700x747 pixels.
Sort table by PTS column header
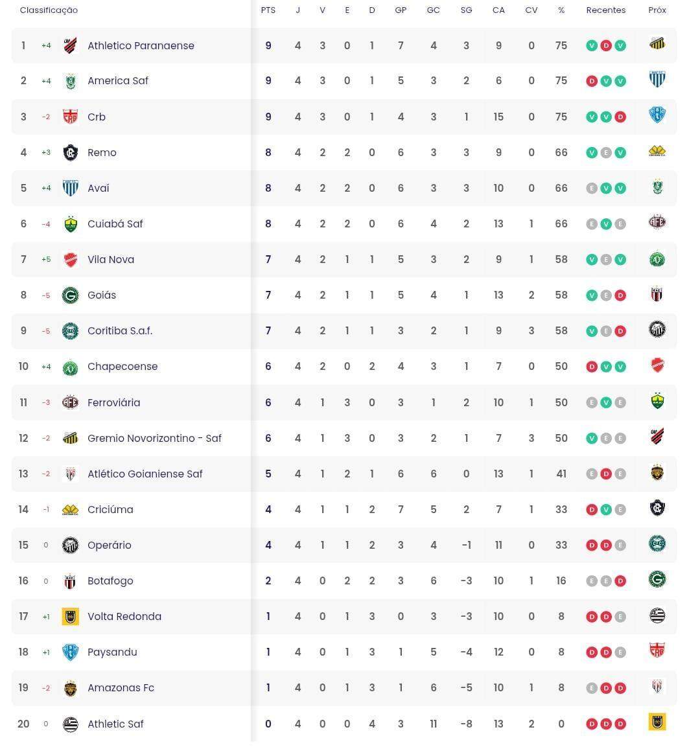[x=268, y=10]
